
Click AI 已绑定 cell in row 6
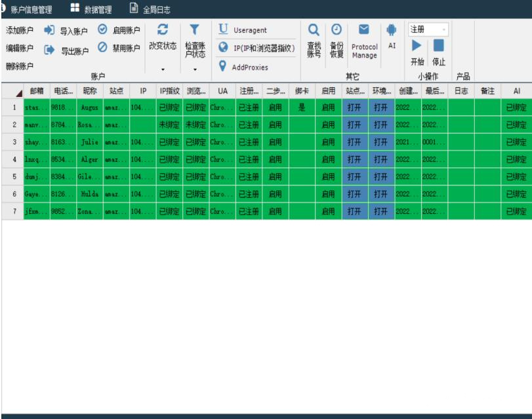[x=516, y=194]
